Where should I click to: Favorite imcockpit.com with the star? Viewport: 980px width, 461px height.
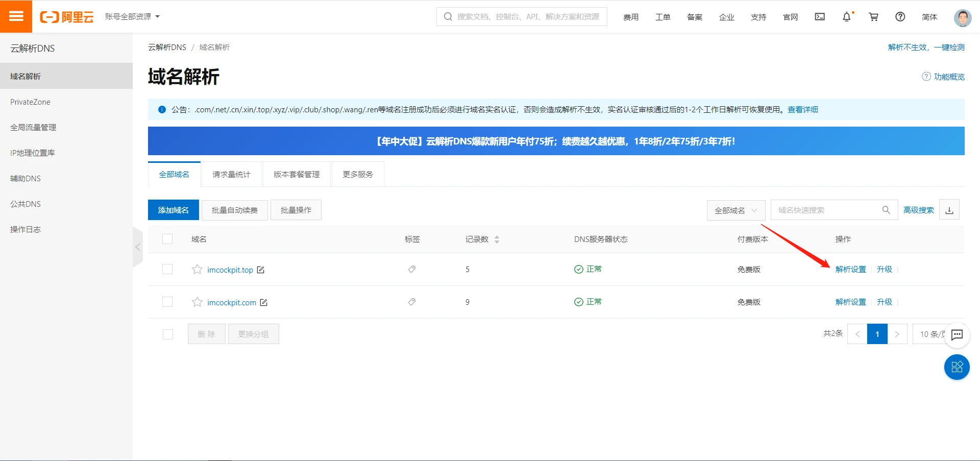[197, 302]
